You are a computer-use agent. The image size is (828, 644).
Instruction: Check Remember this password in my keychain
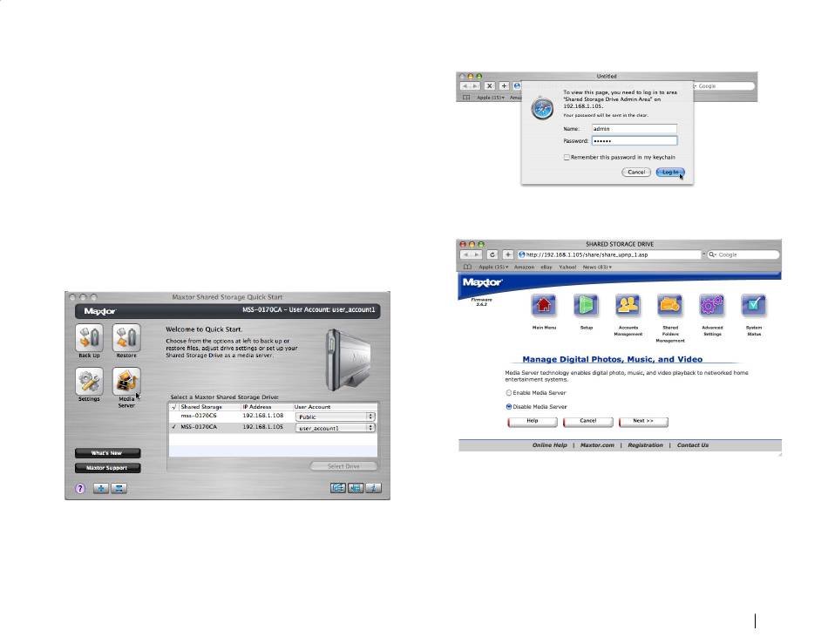point(567,158)
